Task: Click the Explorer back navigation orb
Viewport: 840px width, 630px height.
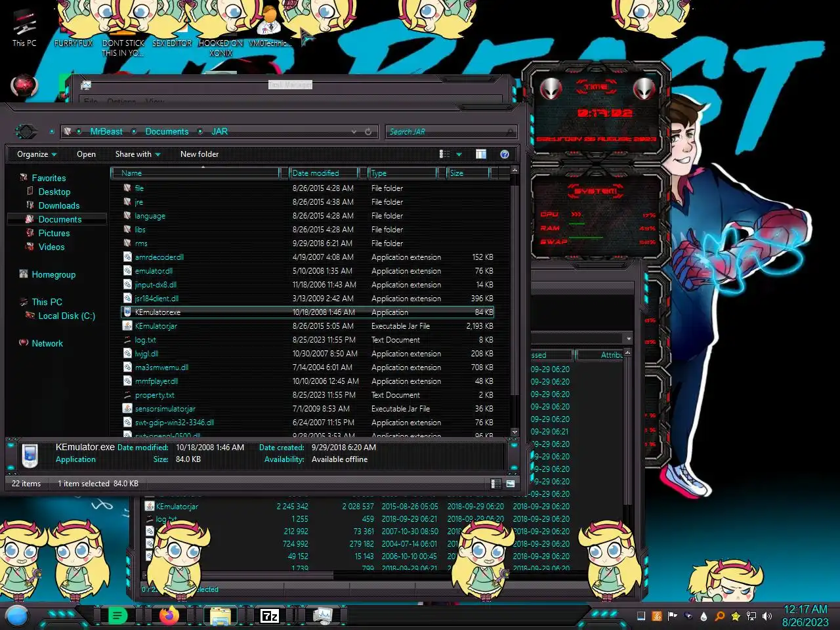Action: [x=26, y=131]
